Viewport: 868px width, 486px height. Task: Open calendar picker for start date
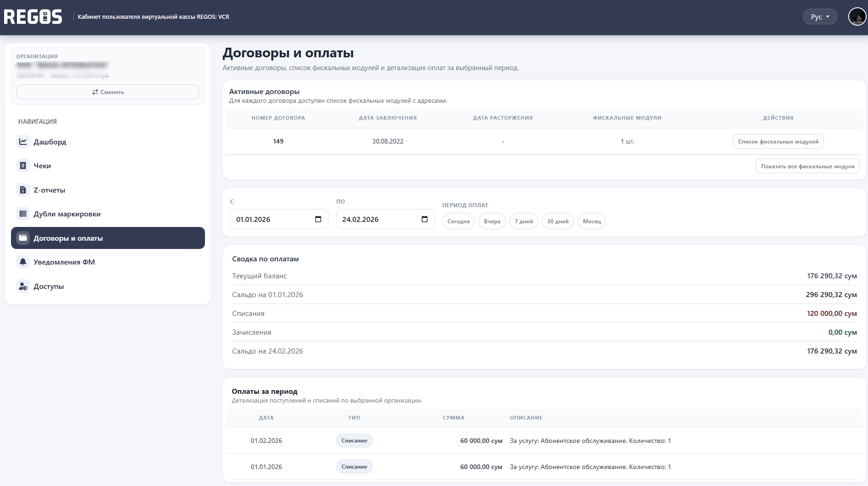coord(318,219)
